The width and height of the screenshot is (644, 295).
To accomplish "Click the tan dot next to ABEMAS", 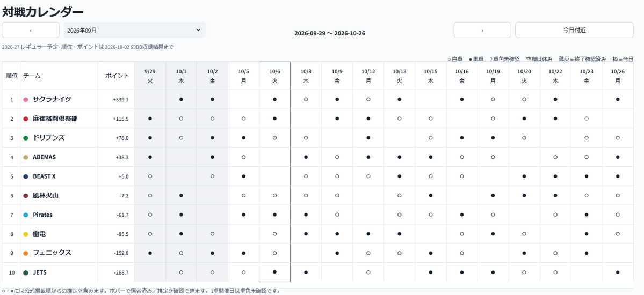I will (x=26, y=157).
